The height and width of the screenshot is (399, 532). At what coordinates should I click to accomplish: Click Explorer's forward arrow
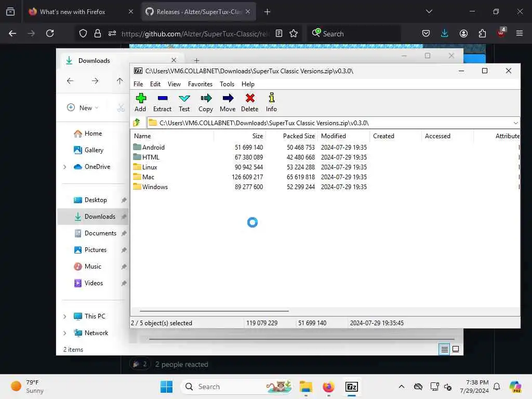pyautogui.click(x=95, y=81)
